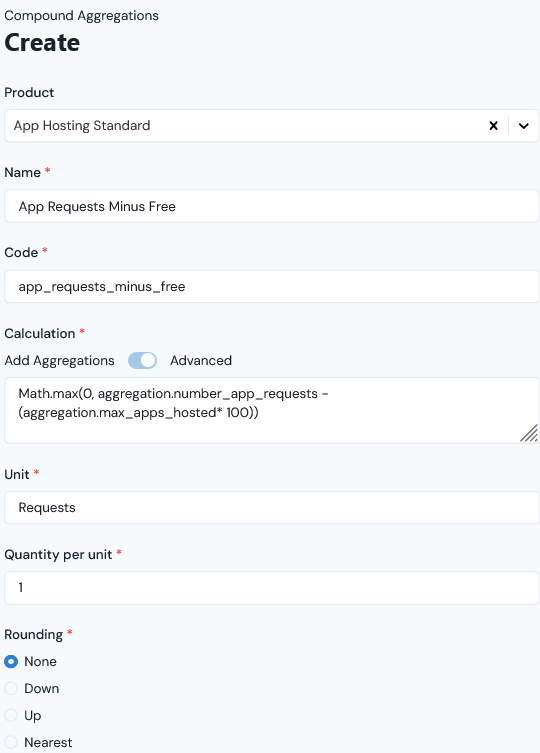Click the Create page heading
Screen dimensions: 540x753
pos(42,43)
